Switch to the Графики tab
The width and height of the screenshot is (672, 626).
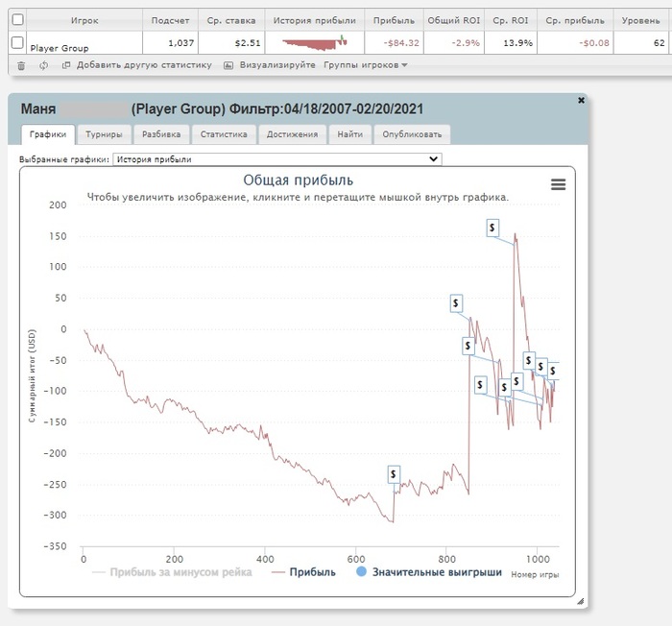pyautogui.click(x=48, y=134)
